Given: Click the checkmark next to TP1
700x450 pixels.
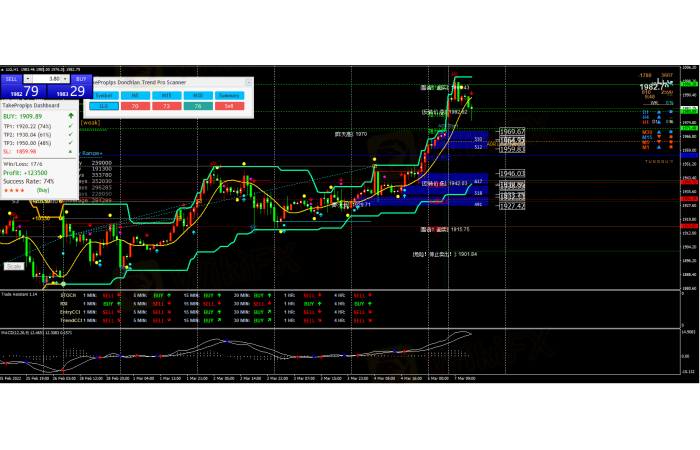Looking at the screenshot, I should [x=69, y=127].
